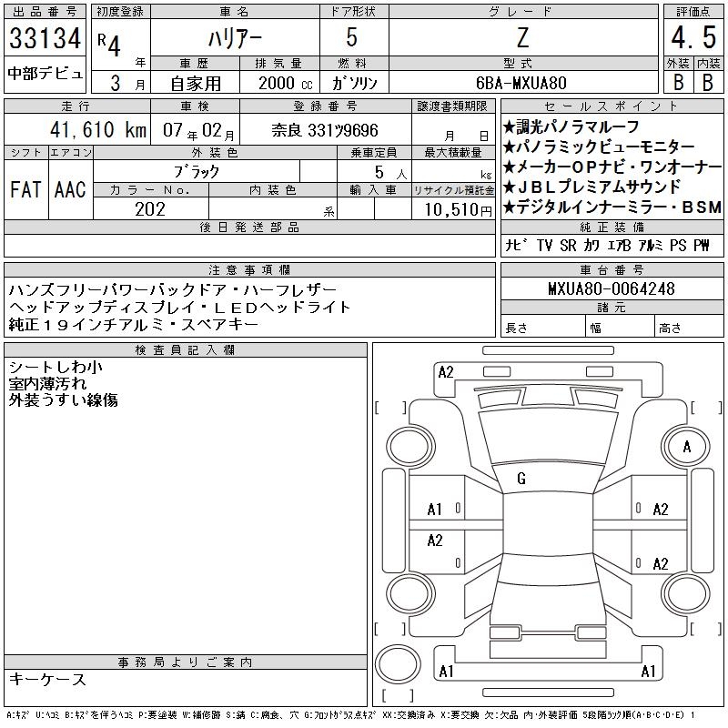Select A2 mark on left rear door
Viewport: 728px width, 728px height.
point(435,541)
